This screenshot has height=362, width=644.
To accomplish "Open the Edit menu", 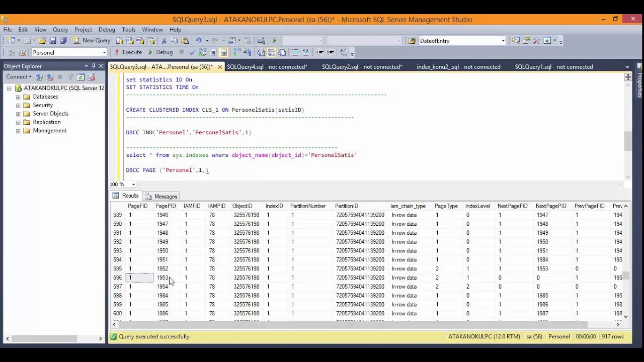I will [x=23, y=30].
